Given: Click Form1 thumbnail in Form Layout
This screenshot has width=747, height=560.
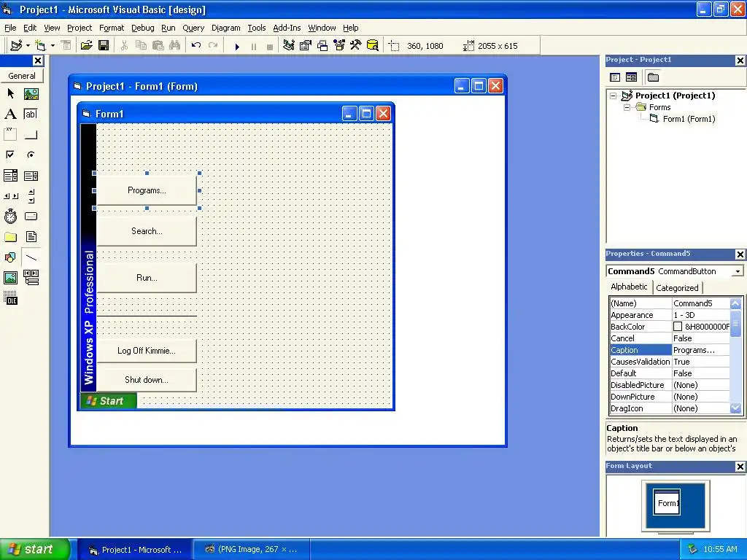Looking at the screenshot, I should point(667,502).
